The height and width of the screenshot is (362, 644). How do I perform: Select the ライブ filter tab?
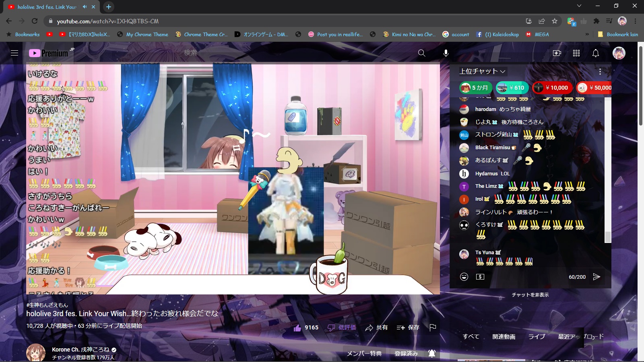point(537,337)
